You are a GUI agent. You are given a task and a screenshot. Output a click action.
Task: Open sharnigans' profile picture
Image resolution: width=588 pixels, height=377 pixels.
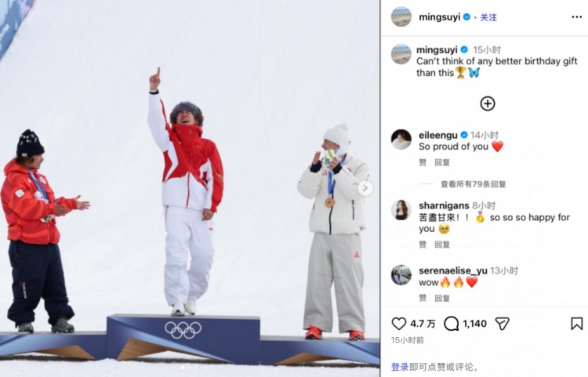401,210
